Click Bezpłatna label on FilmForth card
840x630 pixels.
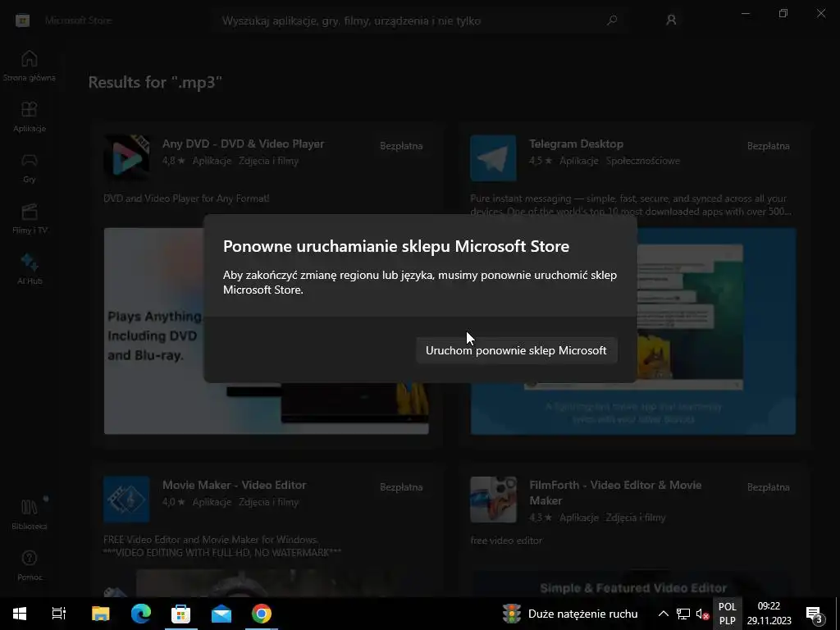point(768,487)
